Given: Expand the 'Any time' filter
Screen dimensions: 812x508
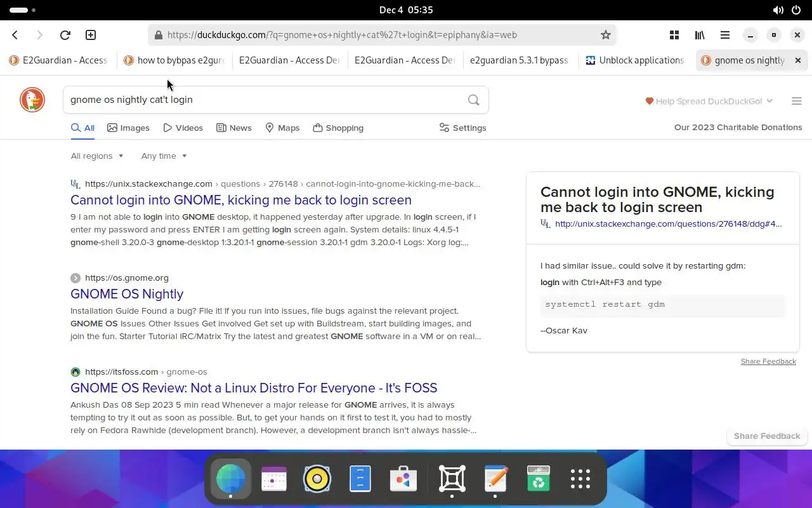Looking at the screenshot, I should [164, 156].
